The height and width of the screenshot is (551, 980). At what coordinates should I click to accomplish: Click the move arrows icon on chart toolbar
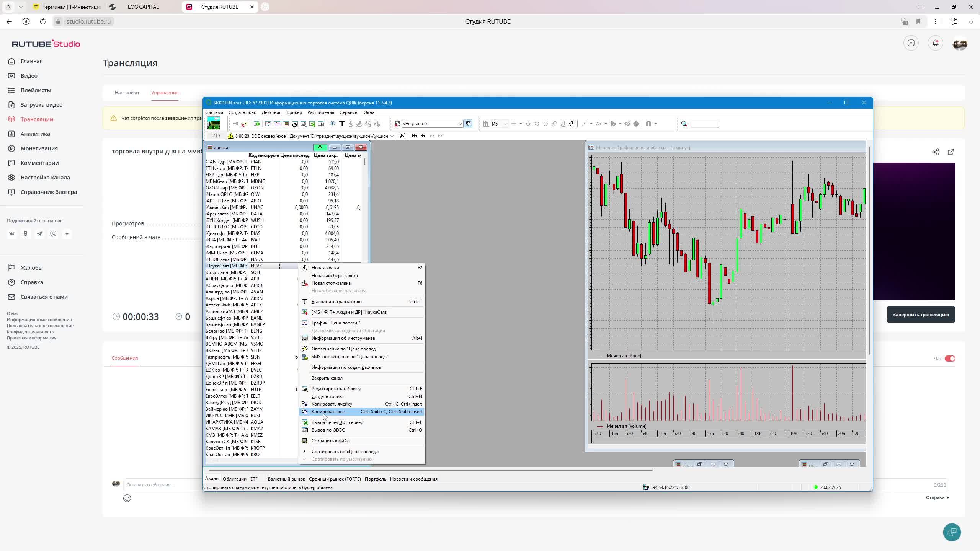pos(528,124)
